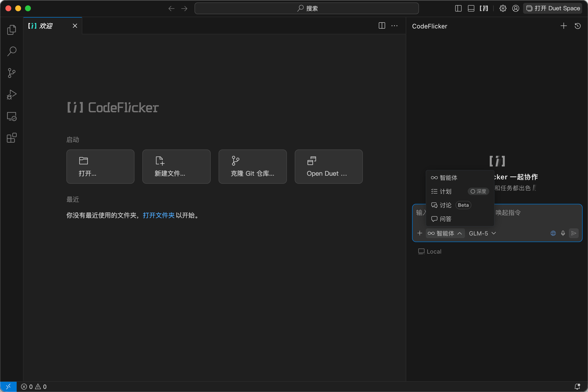Click the 打开文件夹 link
The height and width of the screenshot is (392, 588).
(x=159, y=215)
